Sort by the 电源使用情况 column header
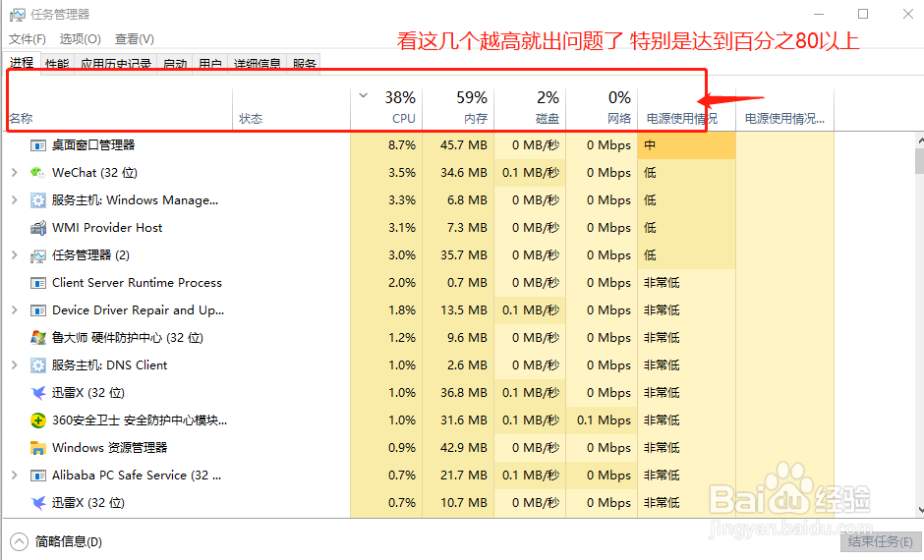The height and width of the screenshot is (560, 924). pos(686,109)
